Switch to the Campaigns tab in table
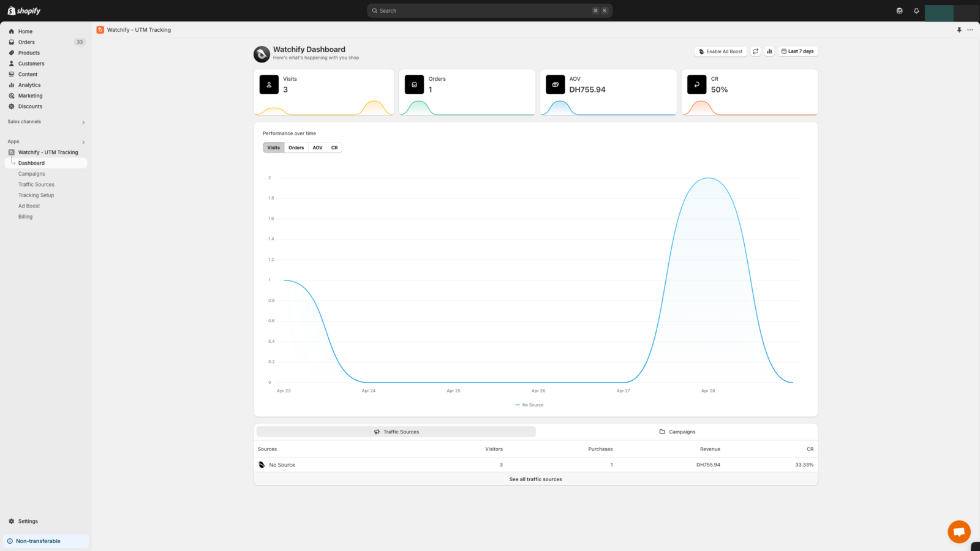The height and width of the screenshot is (551, 980). (677, 432)
